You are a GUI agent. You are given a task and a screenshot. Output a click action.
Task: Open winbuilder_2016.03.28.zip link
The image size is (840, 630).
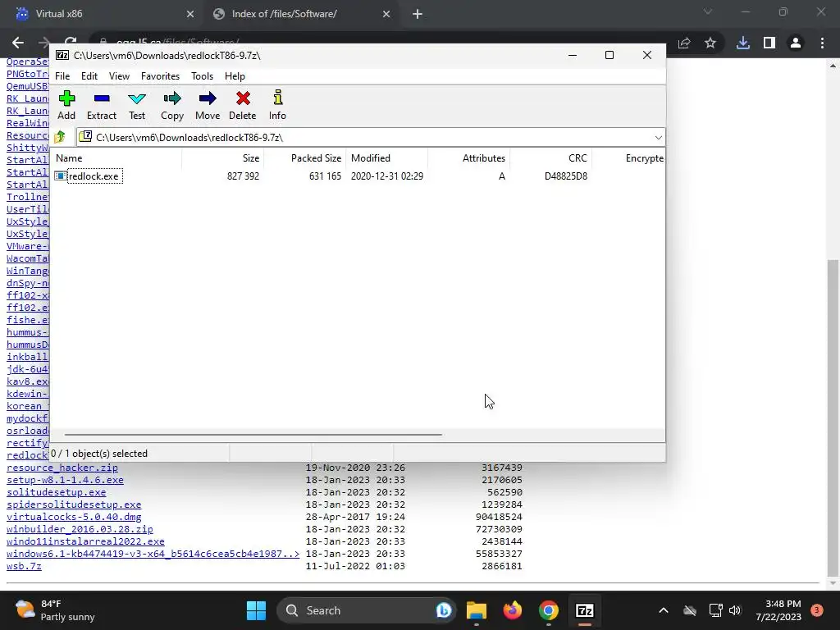(x=80, y=529)
